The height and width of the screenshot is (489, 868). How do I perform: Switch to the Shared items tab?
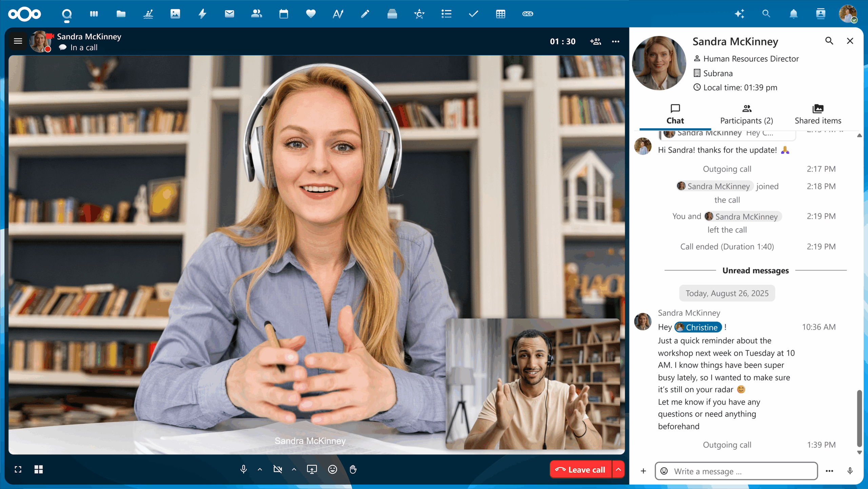pos(818,115)
